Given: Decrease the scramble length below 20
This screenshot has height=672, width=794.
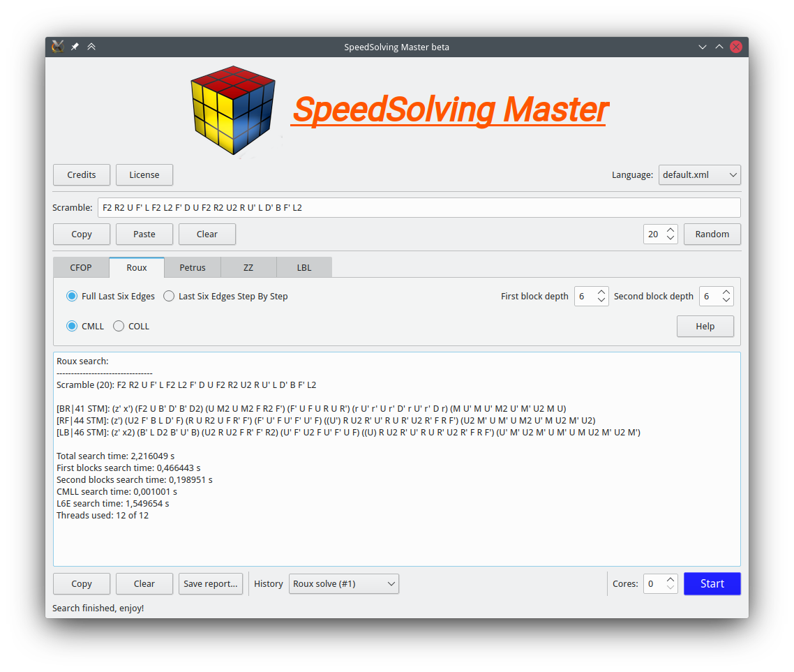Looking at the screenshot, I should 671,239.
